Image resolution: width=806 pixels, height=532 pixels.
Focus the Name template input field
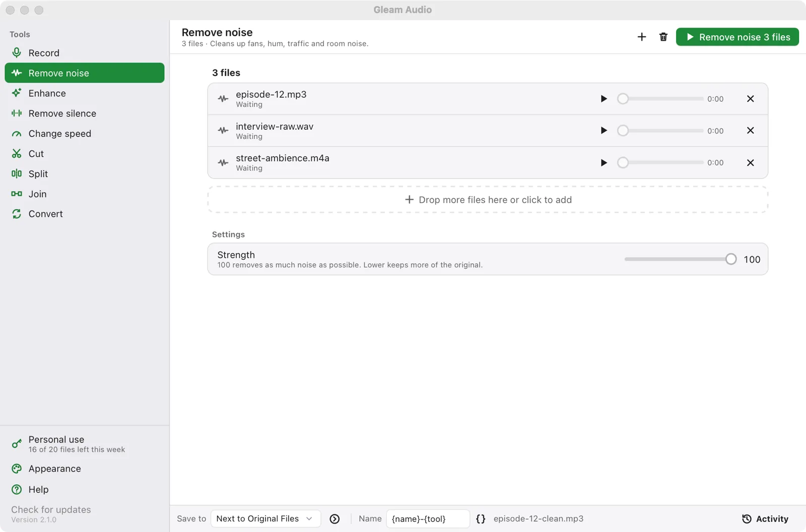pyautogui.click(x=428, y=518)
